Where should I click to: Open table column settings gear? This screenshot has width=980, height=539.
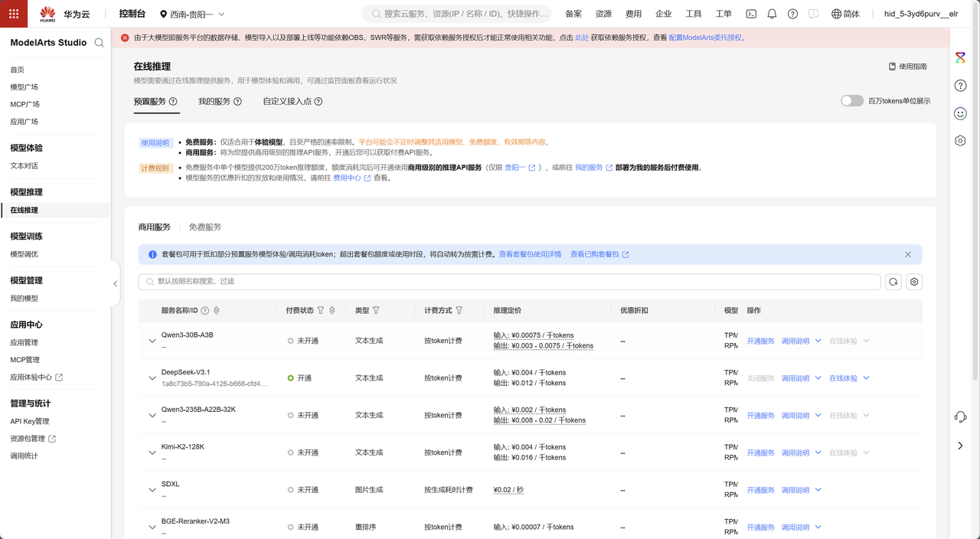click(914, 282)
